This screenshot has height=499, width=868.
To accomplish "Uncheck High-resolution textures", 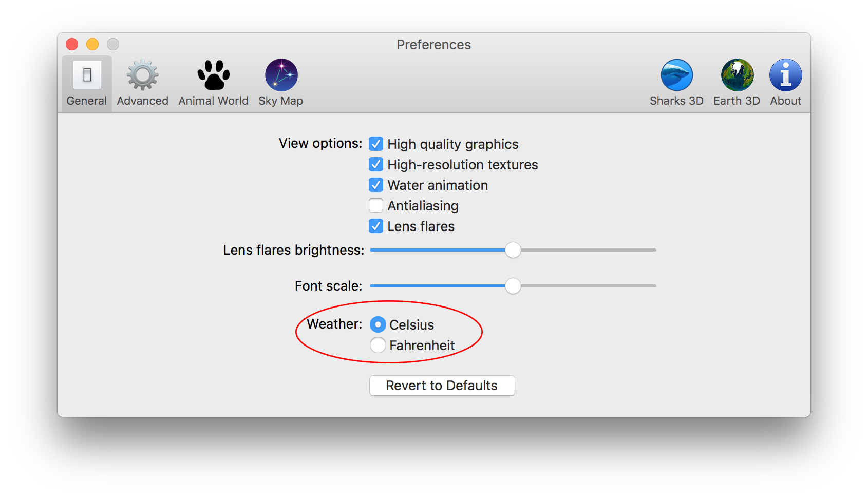I will pyautogui.click(x=376, y=164).
